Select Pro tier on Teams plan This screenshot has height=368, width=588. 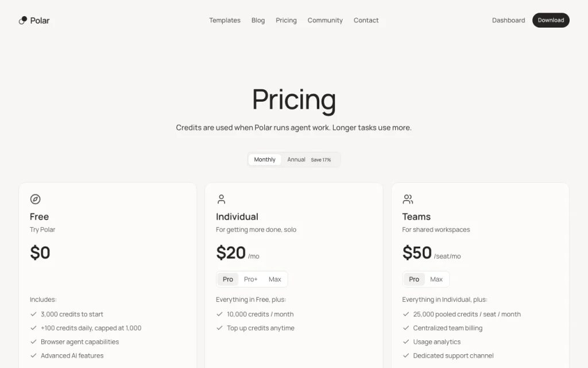(x=414, y=279)
